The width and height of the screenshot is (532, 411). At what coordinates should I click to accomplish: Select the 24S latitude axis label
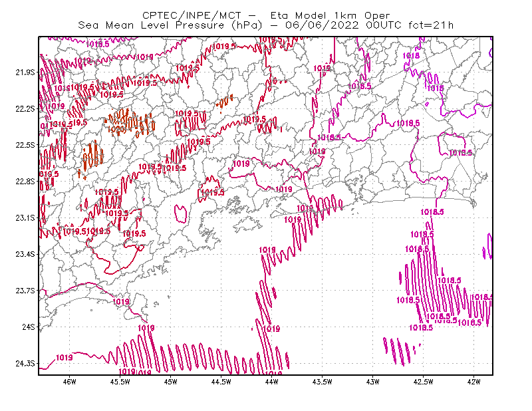(29, 327)
